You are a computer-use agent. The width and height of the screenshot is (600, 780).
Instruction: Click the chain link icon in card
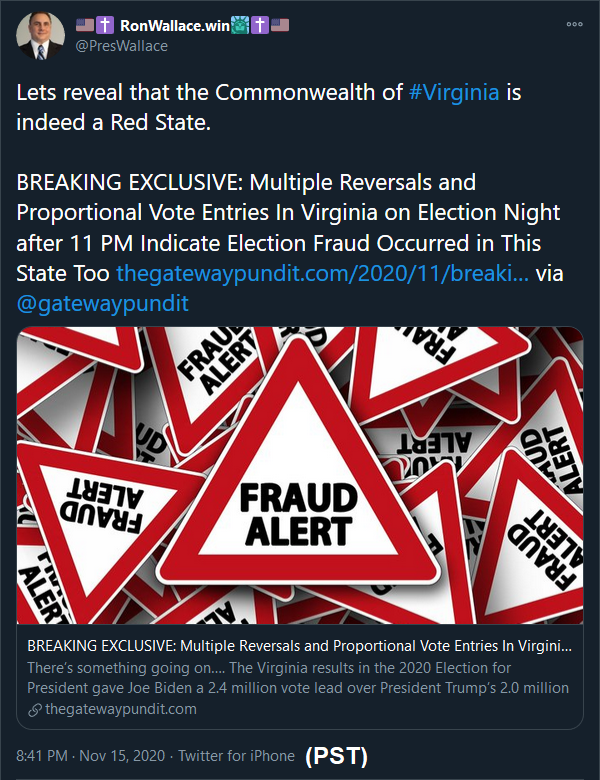click(x=35, y=709)
